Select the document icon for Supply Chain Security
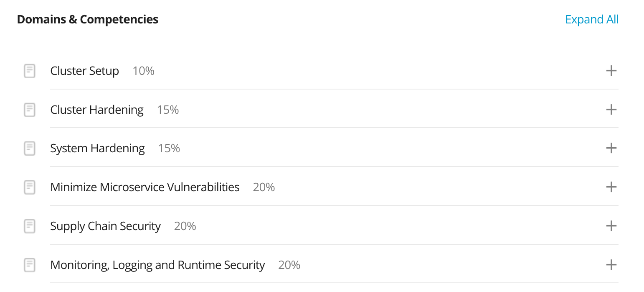Screen dimensions: 644x292 tap(30, 226)
